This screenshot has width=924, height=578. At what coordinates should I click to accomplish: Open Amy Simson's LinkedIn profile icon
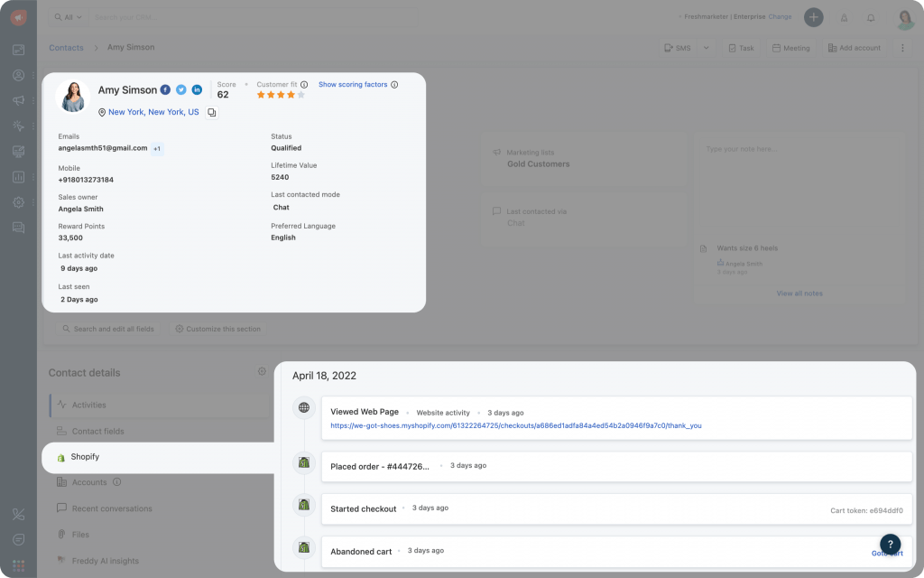pyautogui.click(x=197, y=90)
